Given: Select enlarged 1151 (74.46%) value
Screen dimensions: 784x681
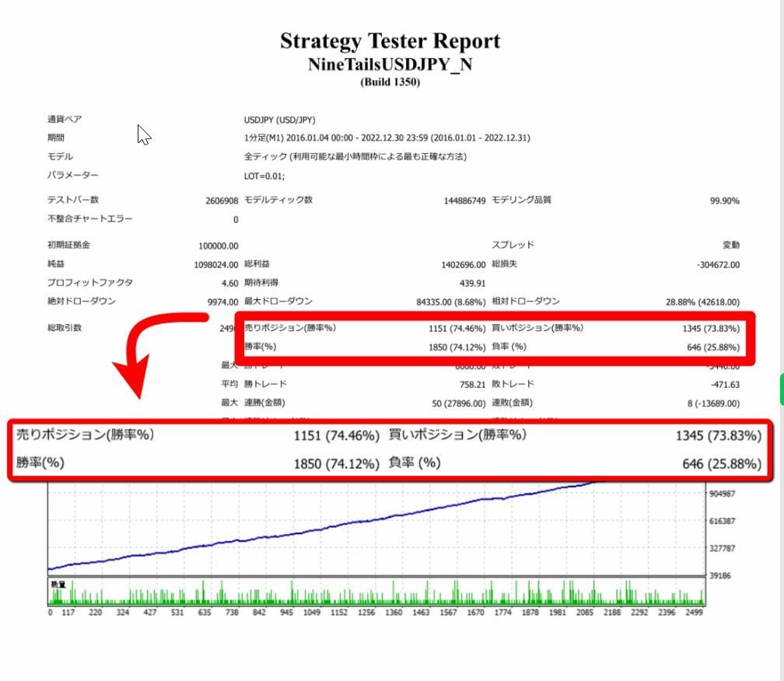Looking at the screenshot, I should [337, 435].
